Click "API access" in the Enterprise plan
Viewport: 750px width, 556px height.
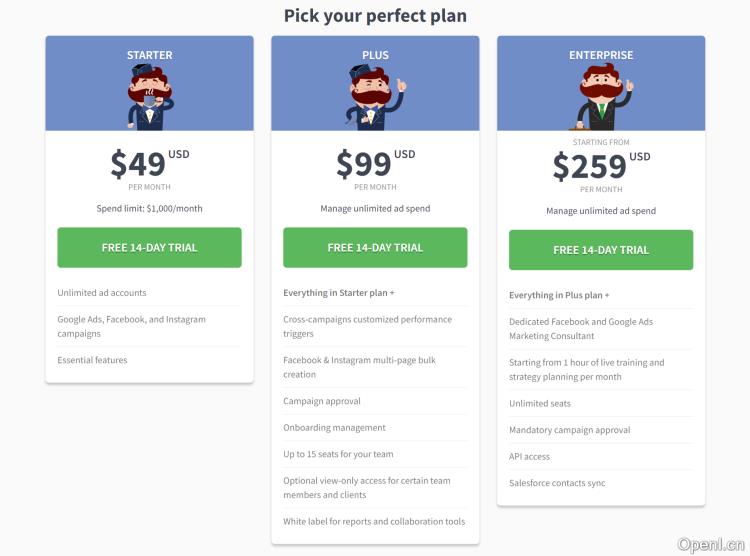530,457
